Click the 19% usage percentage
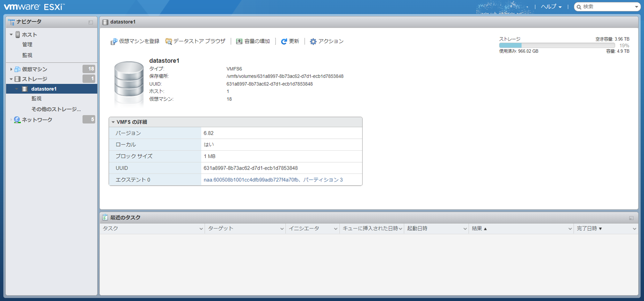644x301 pixels. pos(624,46)
